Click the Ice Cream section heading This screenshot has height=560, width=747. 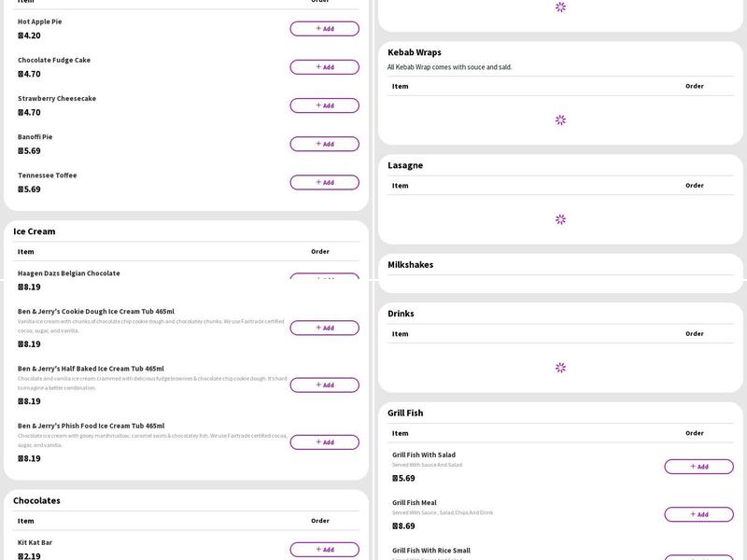35,231
